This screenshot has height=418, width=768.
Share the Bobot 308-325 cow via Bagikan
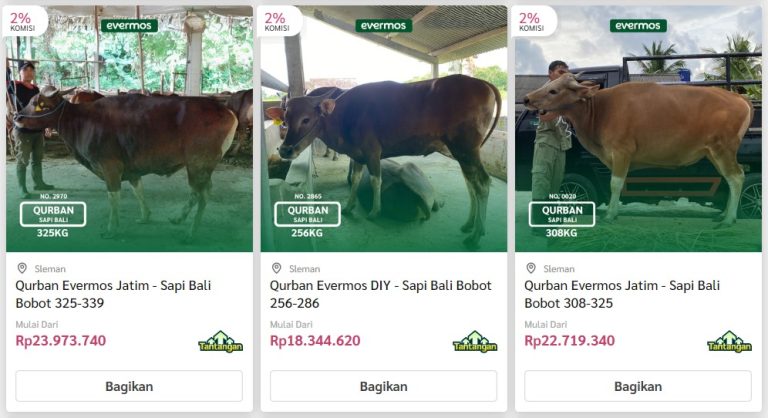[x=637, y=386]
